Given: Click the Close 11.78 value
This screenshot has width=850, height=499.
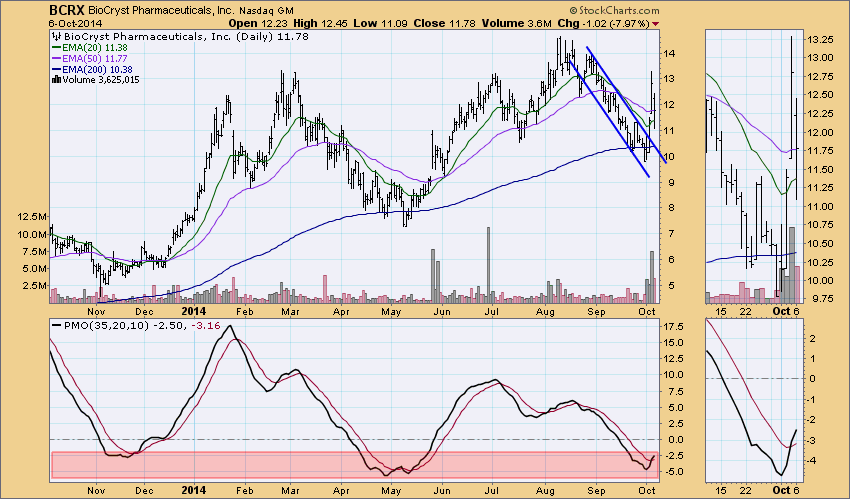Looking at the screenshot, I should [x=445, y=23].
